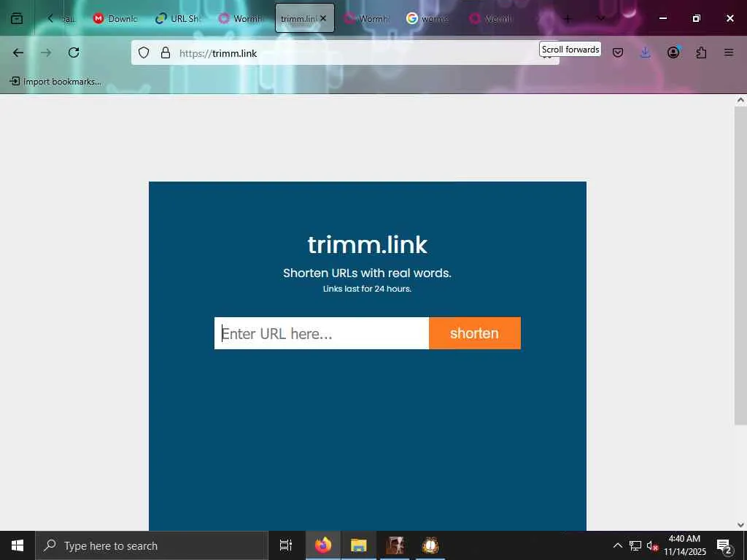The width and height of the screenshot is (747, 560).
Task: Click the taskbar 'Type here to search' box
Action: pyautogui.click(x=152, y=545)
